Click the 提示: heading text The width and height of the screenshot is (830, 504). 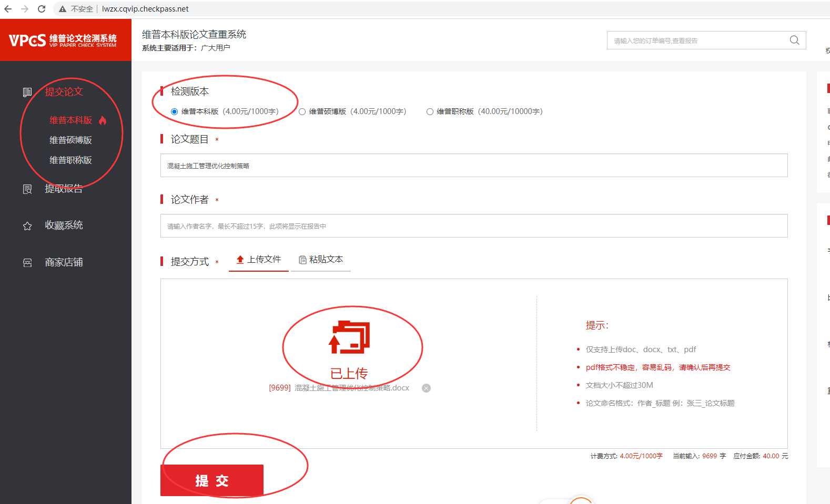click(x=597, y=325)
